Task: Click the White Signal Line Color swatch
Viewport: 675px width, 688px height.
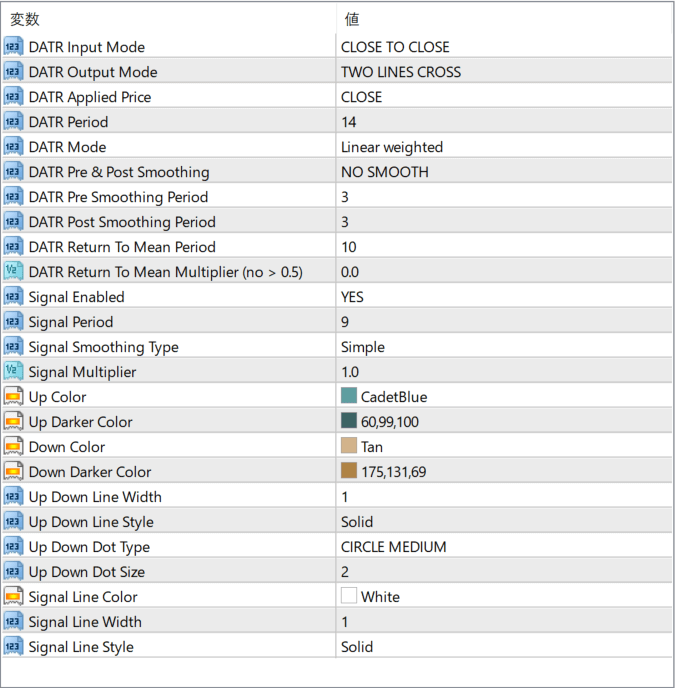Action: click(349, 597)
